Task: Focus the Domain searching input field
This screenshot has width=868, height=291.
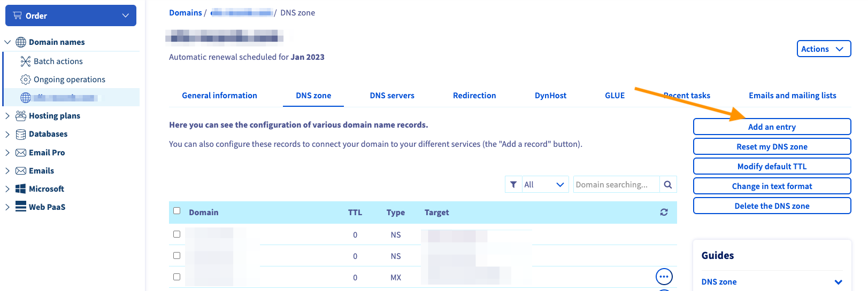Action: point(616,184)
